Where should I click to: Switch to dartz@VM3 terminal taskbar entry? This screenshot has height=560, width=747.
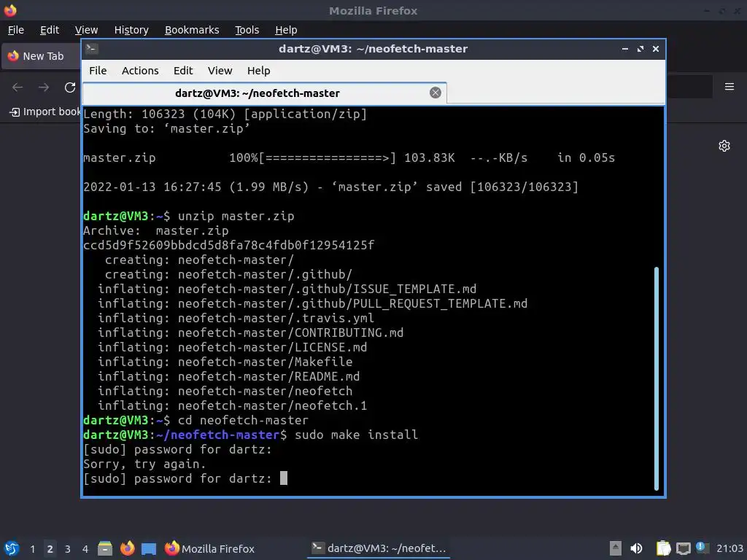[379, 548]
